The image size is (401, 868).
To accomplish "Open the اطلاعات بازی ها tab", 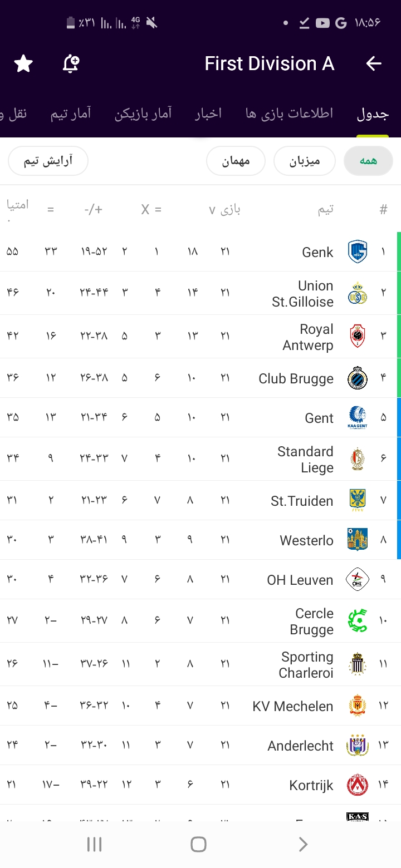I will click(x=289, y=114).
